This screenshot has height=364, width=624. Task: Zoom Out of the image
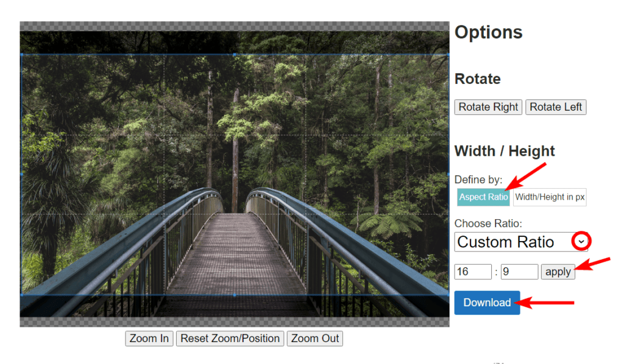click(x=315, y=338)
